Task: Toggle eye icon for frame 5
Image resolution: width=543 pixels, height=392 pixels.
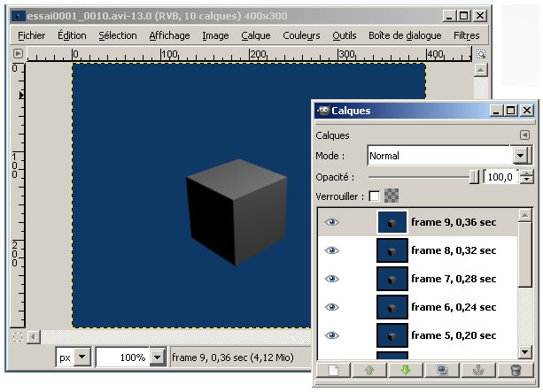Action: click(332, 335)
